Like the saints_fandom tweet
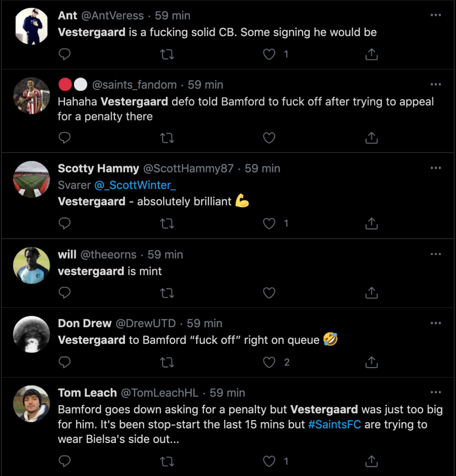456x476 pixels. click(x=269, y=138)
